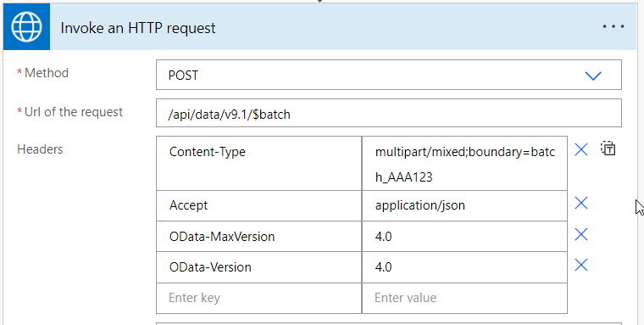
Task: Delete the OData-MaxVersion header row
Action: pos(581,234)
